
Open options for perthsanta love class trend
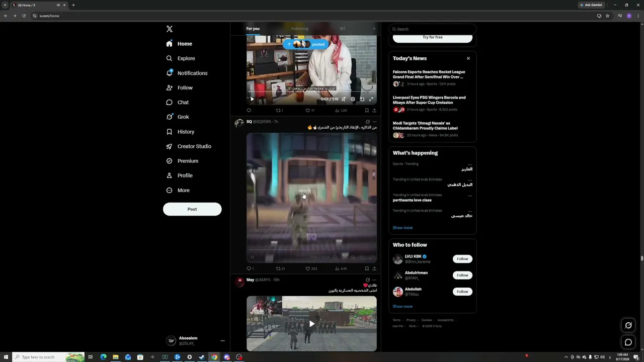(x=470, y=196)
